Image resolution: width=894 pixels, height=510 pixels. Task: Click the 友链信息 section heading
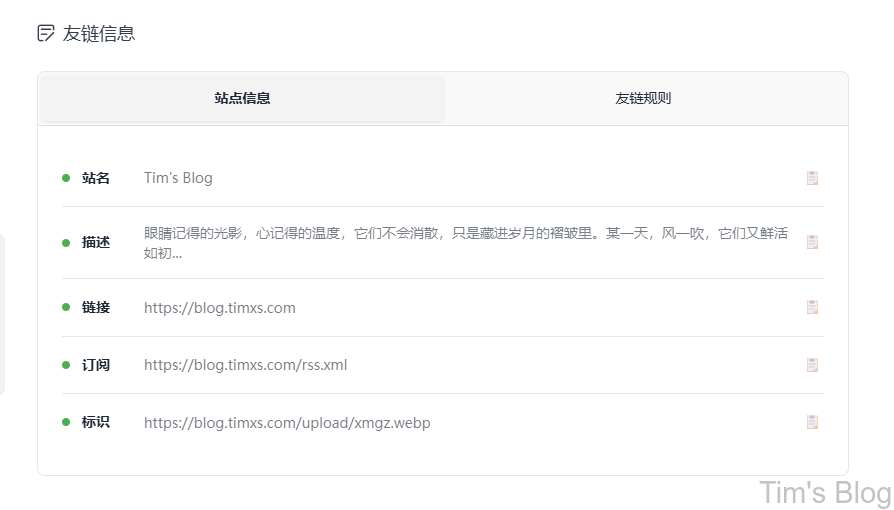click(x=99, y=33)
